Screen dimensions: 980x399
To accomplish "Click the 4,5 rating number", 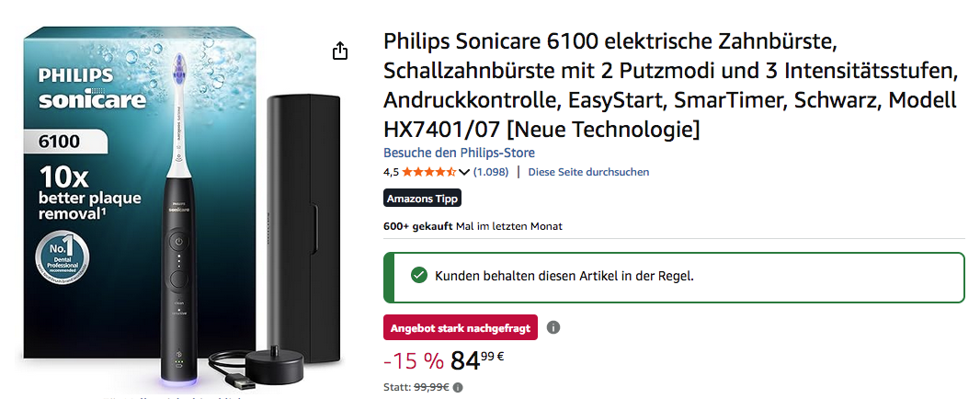I will (391, 172).
